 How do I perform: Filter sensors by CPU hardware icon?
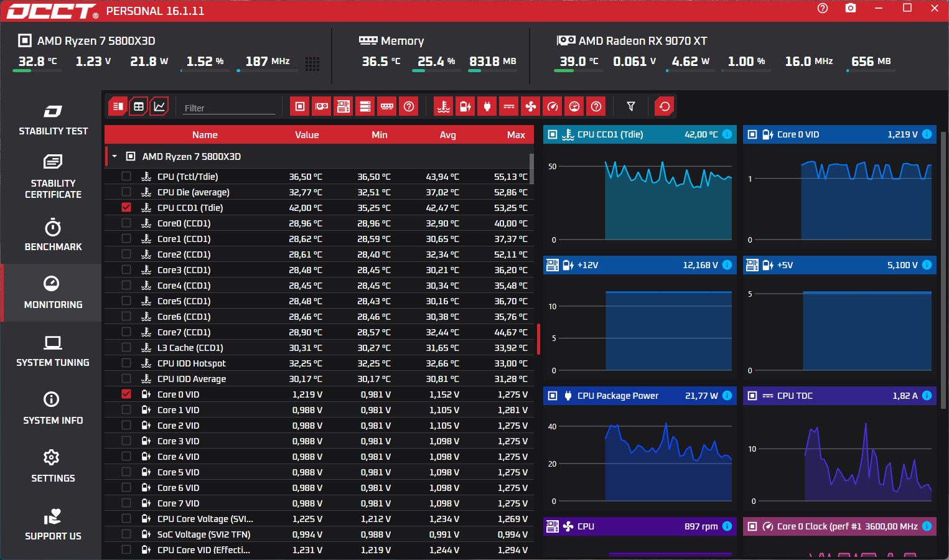[x=300, y=106]
